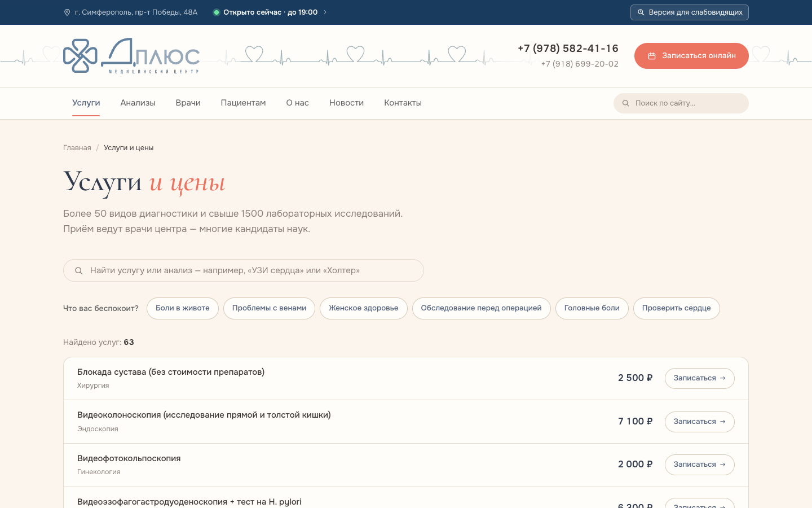Image resolution: width=812 pixels, height=508 pixels.
Task: Open the version for visually impaired
Action: (689, 12)
